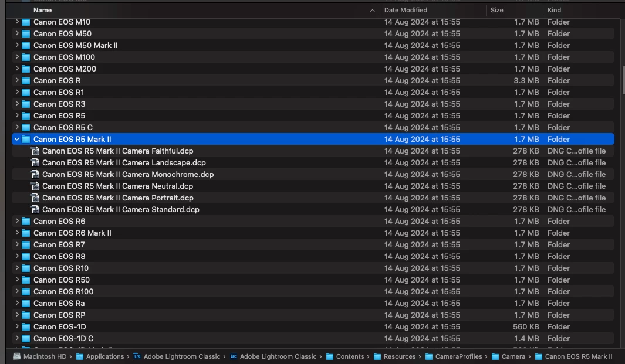Sort by the Kind column header
The width and height of the screenshot is (625, 364).
coord(554,10)
